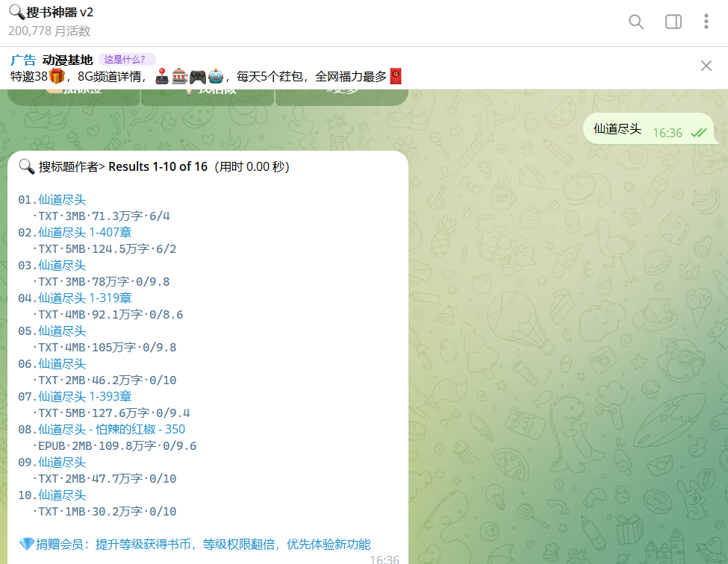This screenshot has width=728, height=564.
Task: Open result 04 仙道尽头 1-319章
Action: pos(85,298)
